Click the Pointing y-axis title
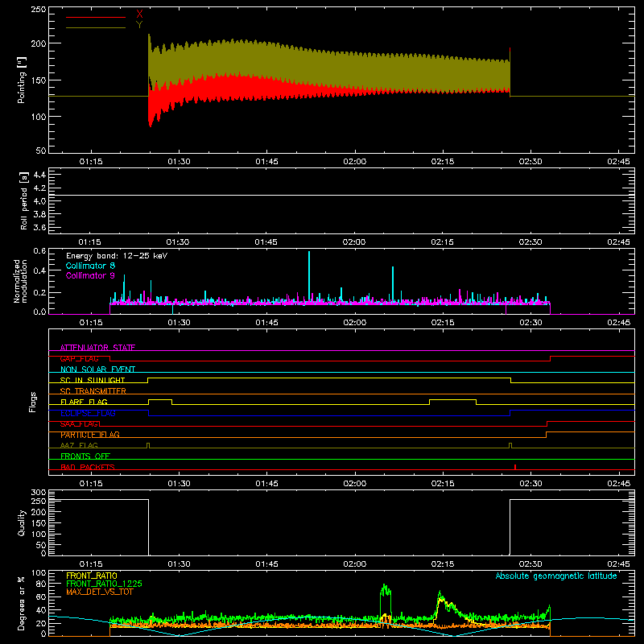Screen dimensions: 644x644 [22, 80]
